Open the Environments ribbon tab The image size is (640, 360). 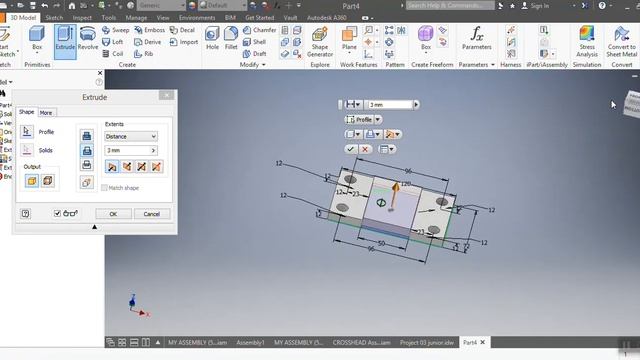(x=197, y=18)
